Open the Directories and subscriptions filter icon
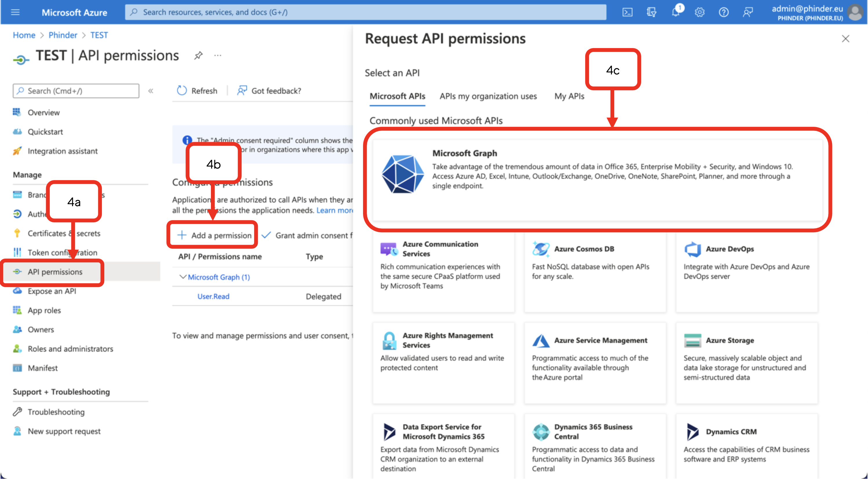The height and width of the screenshot is (479, 868). tap(651, 12)
